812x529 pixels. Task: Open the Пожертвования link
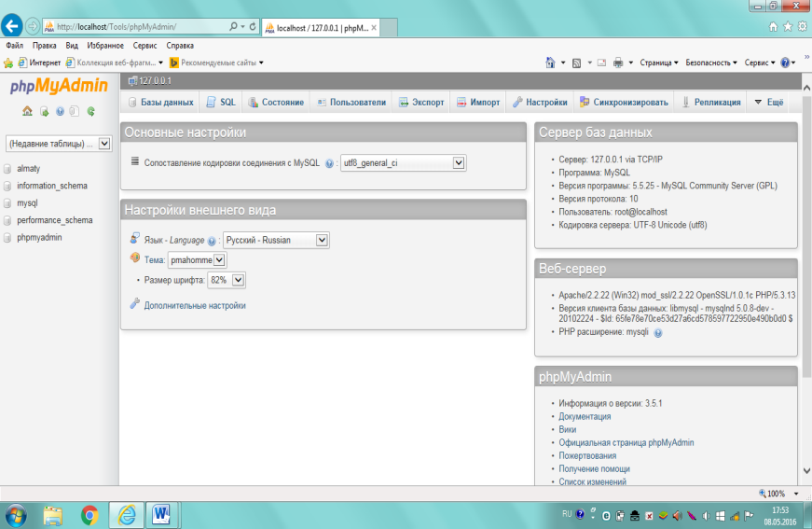[587, 456]
